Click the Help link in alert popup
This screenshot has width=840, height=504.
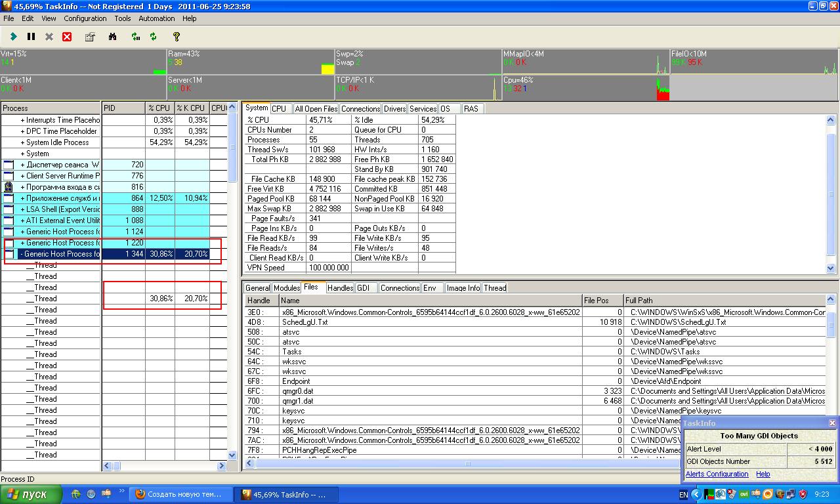click(x=763, y=474)
